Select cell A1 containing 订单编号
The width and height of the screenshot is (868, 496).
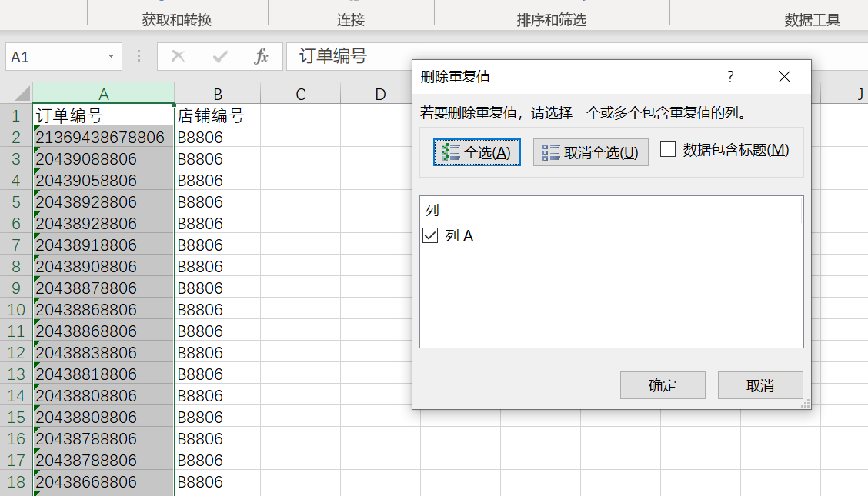[104, 115]
